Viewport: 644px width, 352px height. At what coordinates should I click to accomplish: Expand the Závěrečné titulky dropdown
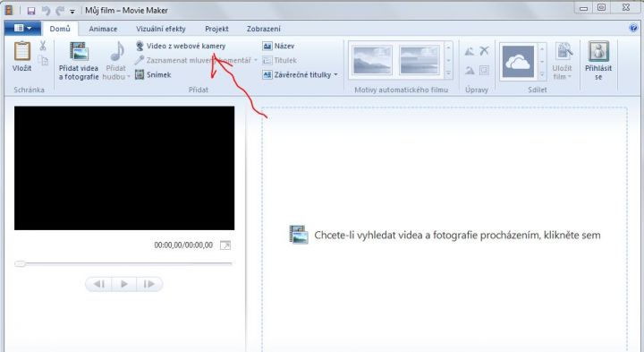click(335, 75)
